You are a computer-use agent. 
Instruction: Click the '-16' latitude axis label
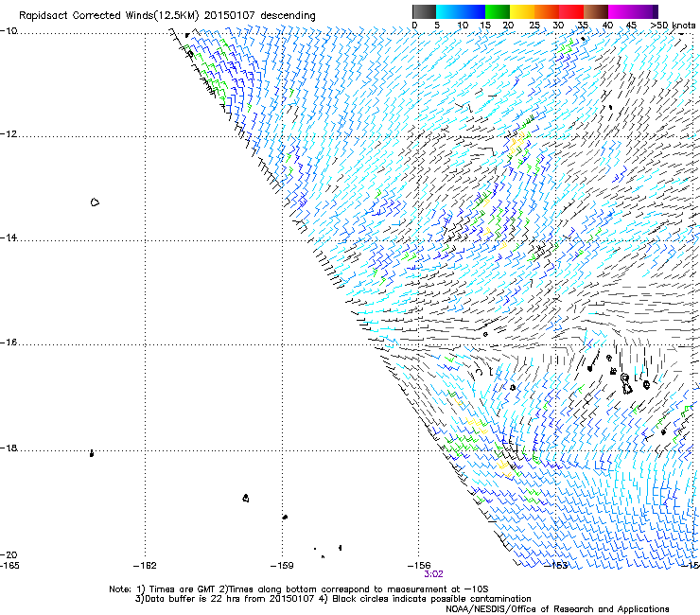pos(9,343)
